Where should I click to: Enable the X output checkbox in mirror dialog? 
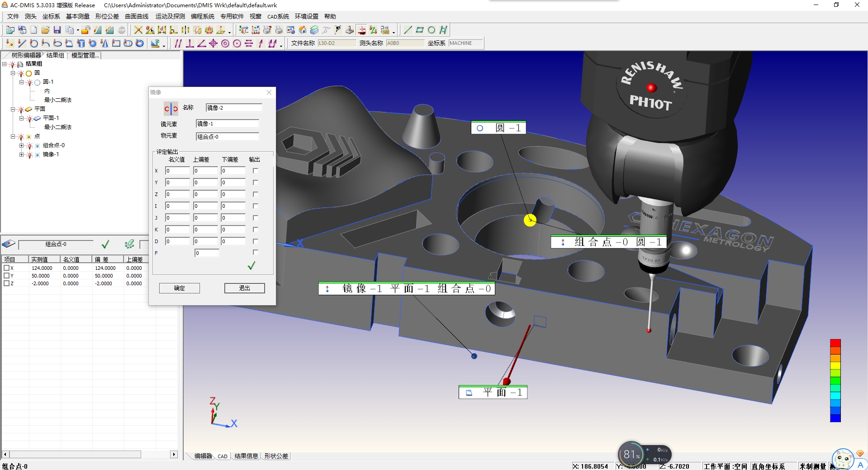(256, 171)
